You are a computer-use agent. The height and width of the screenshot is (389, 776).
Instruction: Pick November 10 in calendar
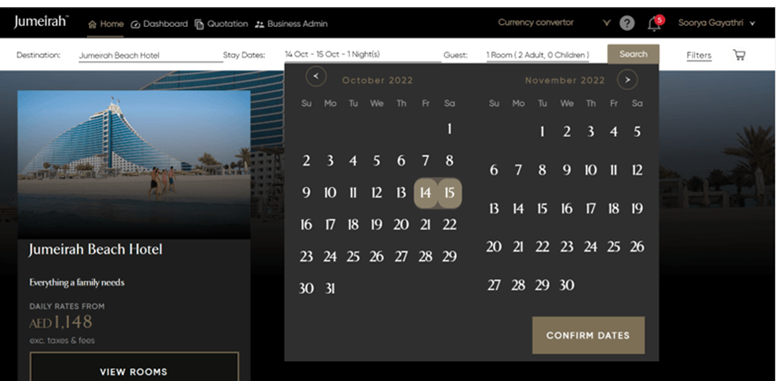point(590,170)
